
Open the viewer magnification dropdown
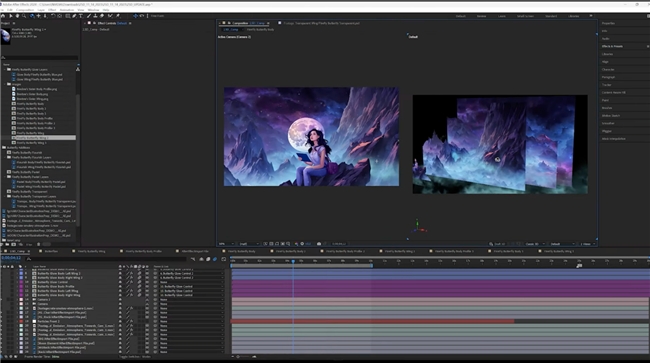click(x=226, y=244)
